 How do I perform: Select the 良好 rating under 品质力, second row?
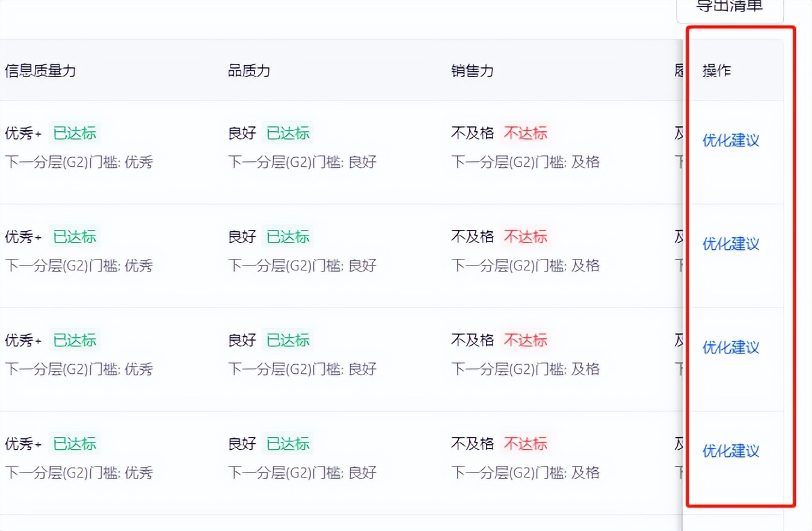(x=242, y=237)
